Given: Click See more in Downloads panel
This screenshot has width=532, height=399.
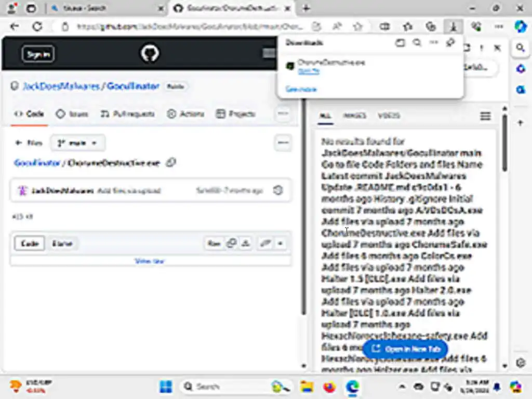Looking at the screenshot, I should click(x=301, y=89).
